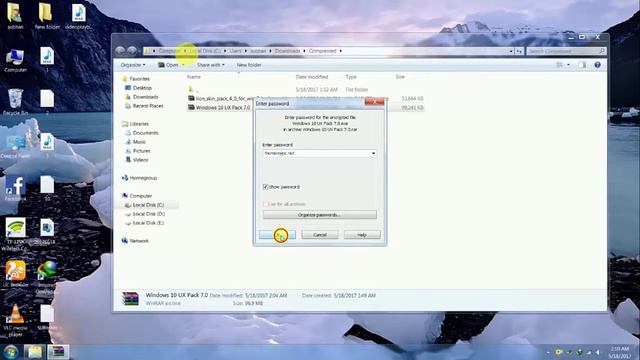The width and height of the screenshot is (640, 360).
Task: Click the WinRAR archive icon in the details pane
Action: pyautogui.click(x=130, y=299)
